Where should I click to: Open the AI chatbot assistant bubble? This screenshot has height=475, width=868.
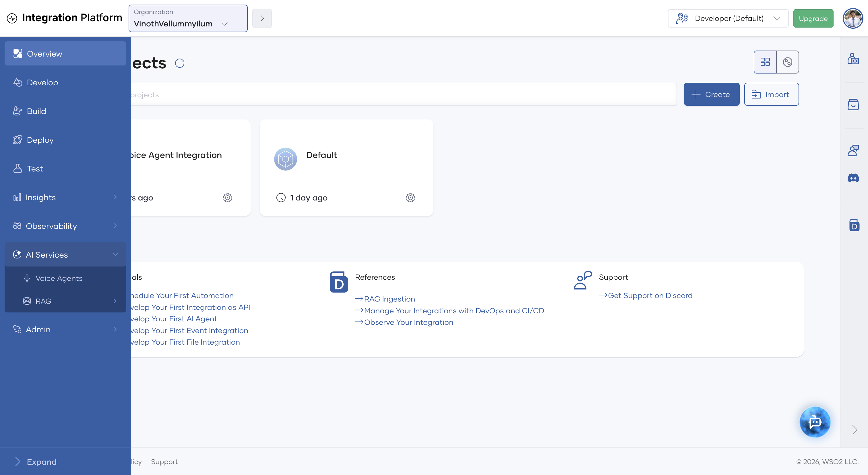point(815,422)
